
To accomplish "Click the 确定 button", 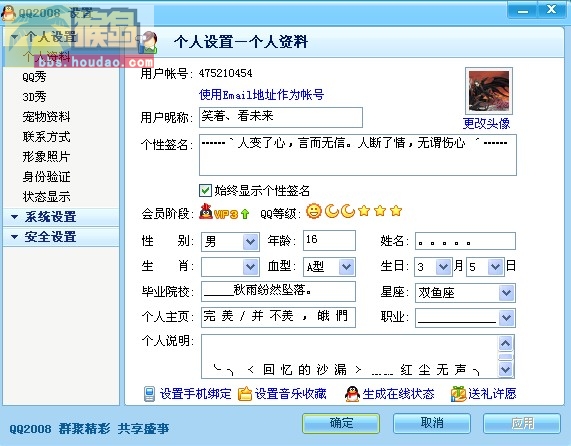I will pyautogui.click(x=341, y=423).
